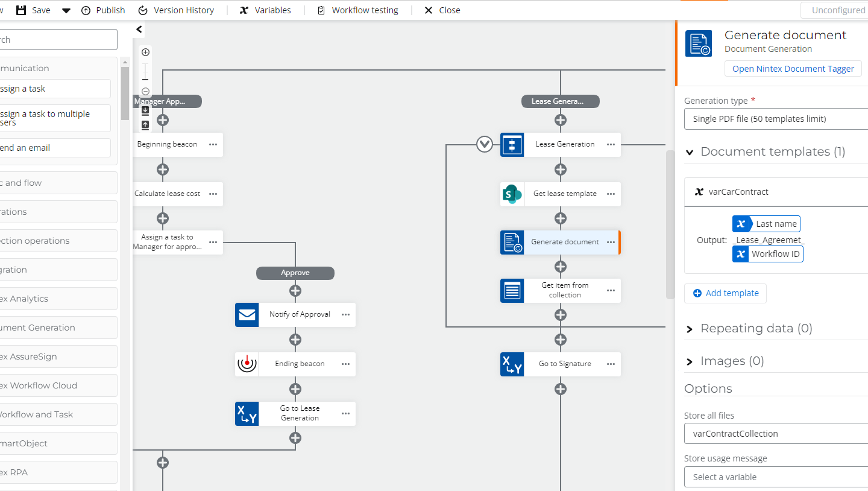
Task: Add action below Go to Signature
Action: pyautogui.click(x=561, y=389)
